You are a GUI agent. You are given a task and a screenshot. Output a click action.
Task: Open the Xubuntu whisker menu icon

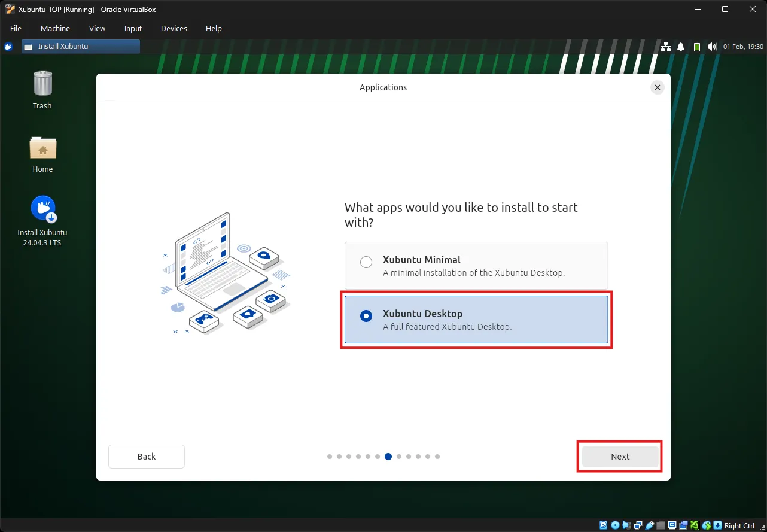(x=8, y=47)
